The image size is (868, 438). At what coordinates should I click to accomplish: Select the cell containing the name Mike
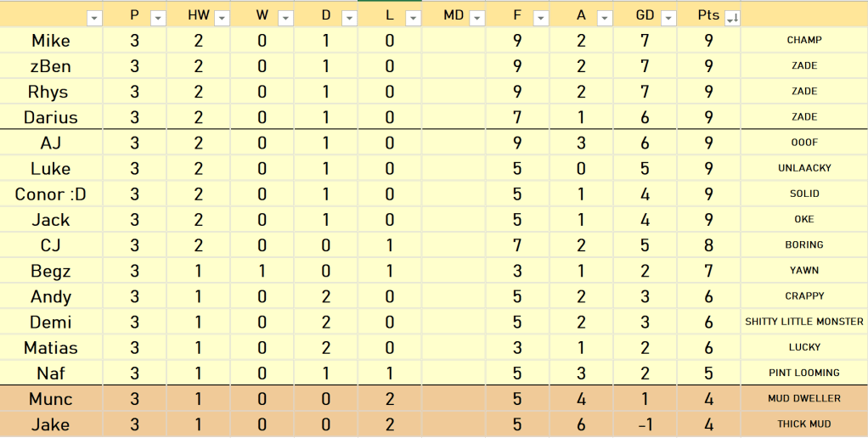tap(51, 41)
